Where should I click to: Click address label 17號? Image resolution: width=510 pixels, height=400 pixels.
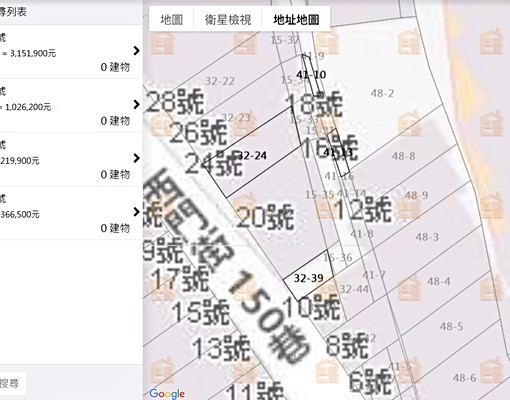(x=180, y=279)
